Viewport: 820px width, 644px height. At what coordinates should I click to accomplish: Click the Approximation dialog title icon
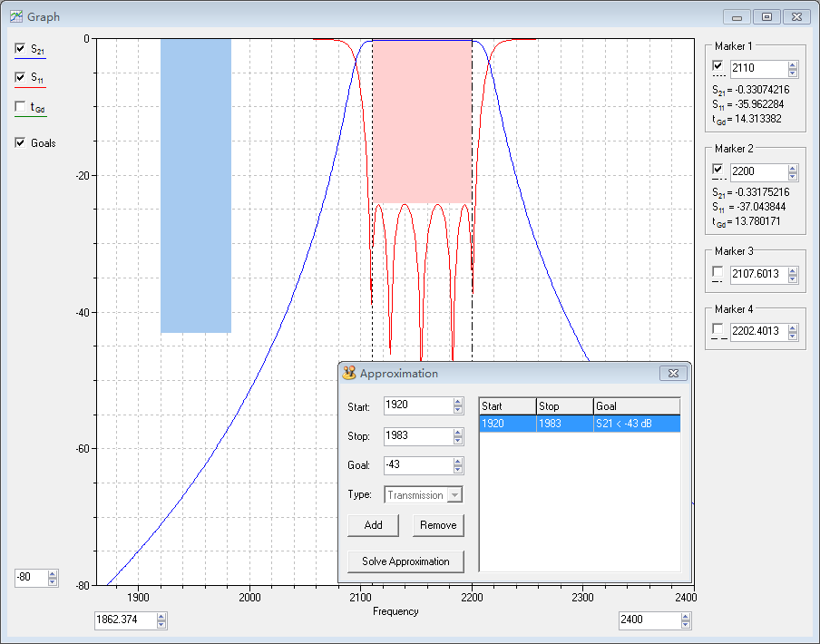349,373
